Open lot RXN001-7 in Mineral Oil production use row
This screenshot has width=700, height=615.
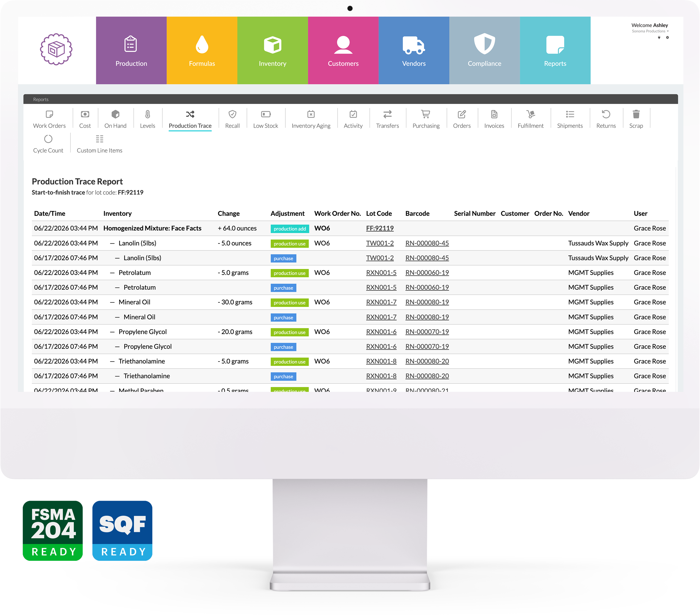pos(381,302)
